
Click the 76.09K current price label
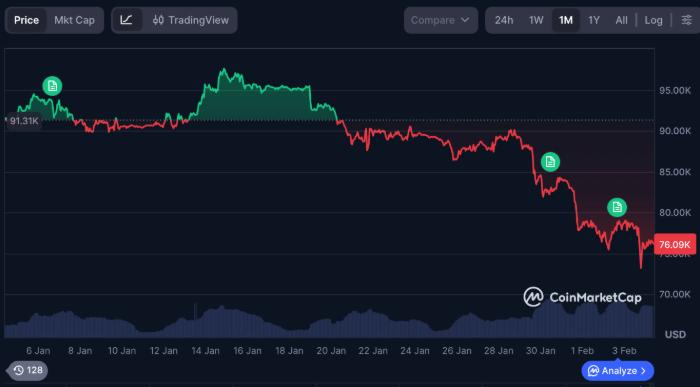pos(675,244)
